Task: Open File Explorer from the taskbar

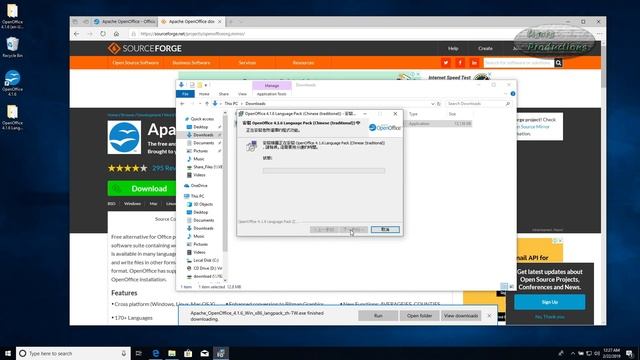Action: click(x=172, y=353)
